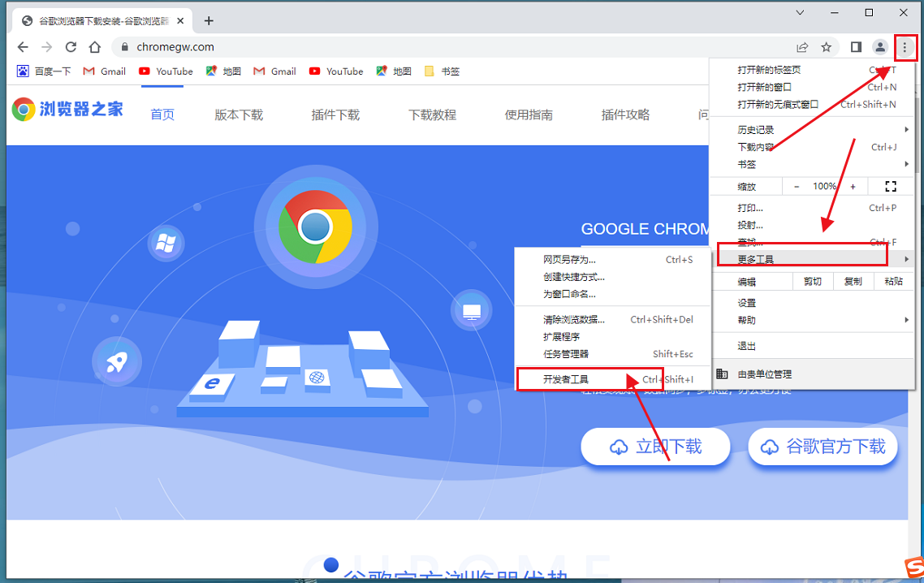Choose 下载内容 menu item
The image size is (924, 583).
coord(813,147)
